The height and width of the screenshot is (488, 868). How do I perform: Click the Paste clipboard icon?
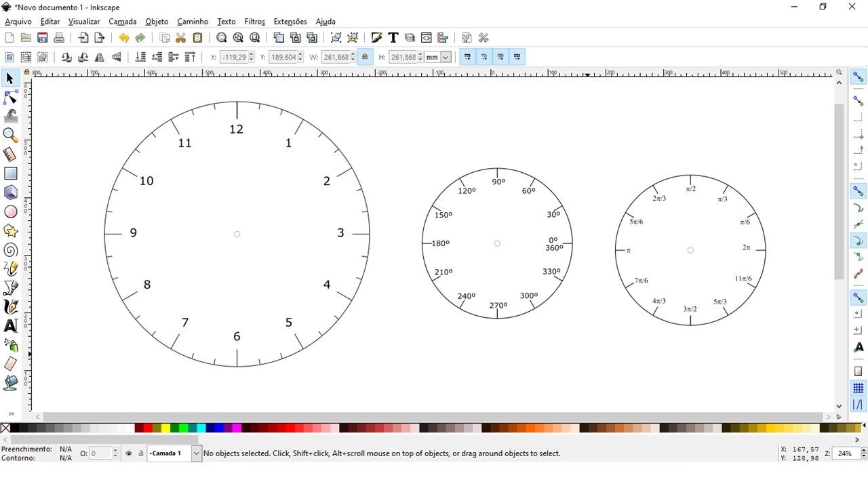click(198, 38)
